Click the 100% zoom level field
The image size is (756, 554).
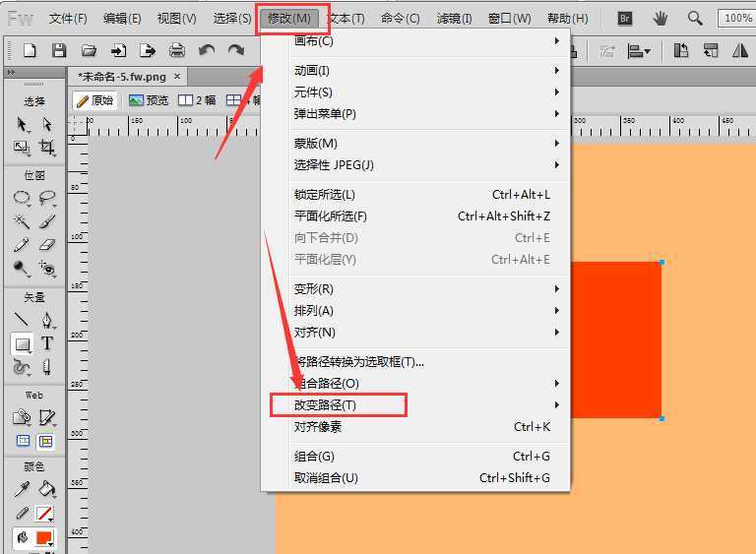pos(737,18)
